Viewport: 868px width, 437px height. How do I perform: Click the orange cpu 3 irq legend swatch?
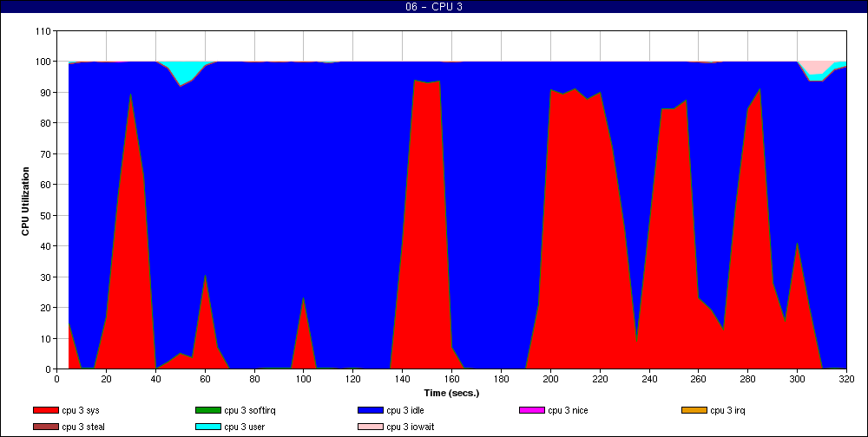pos(694,410)
